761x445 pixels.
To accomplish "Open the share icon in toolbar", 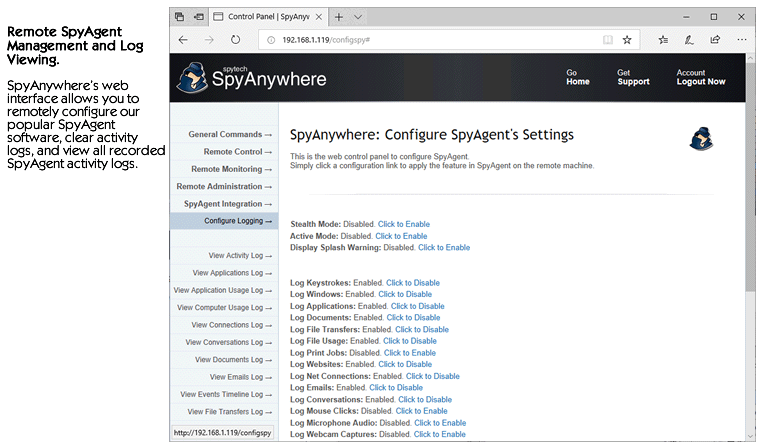I will (715, 40).
